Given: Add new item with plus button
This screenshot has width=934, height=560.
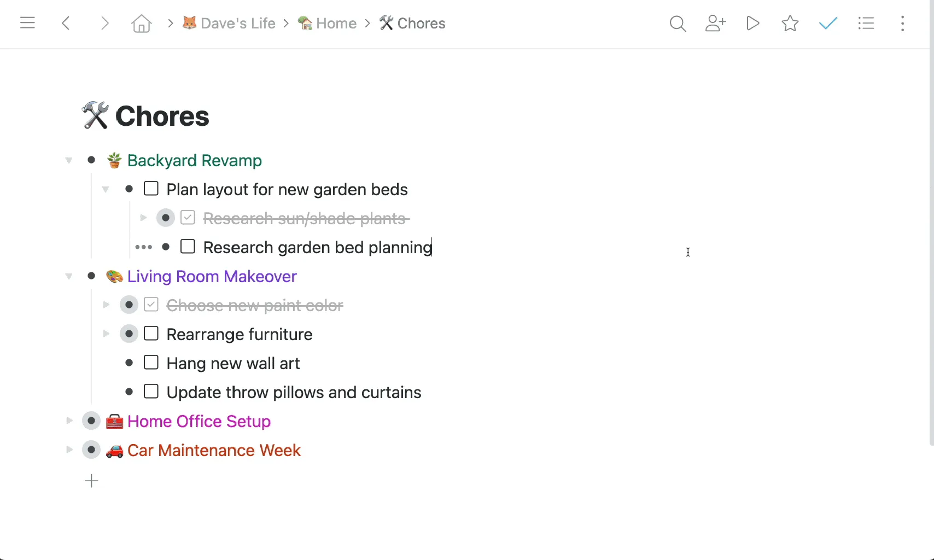Looking at the screenshot, I should tap(91, 481).
